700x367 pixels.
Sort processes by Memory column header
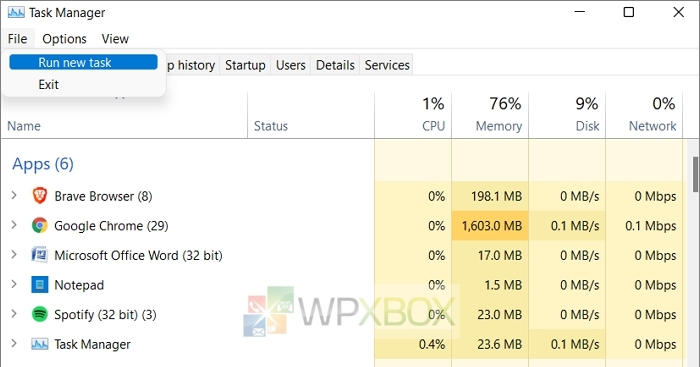(x=490, y=114)
